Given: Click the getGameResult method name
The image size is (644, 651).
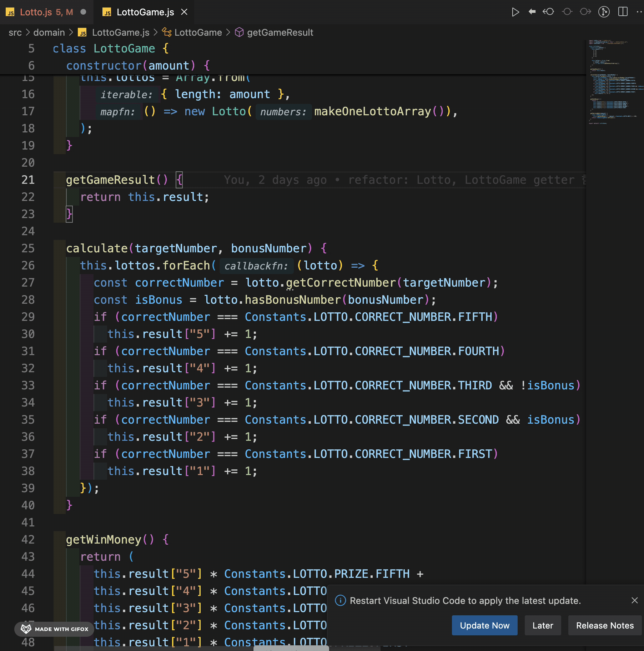Looking at the screenshot, I should [110, 180].
